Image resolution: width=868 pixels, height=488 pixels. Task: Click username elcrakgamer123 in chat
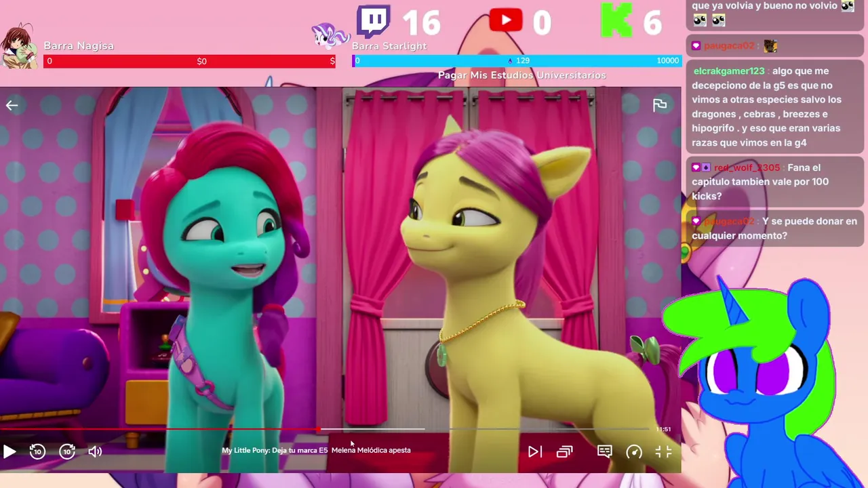click(x=729, y=71)
